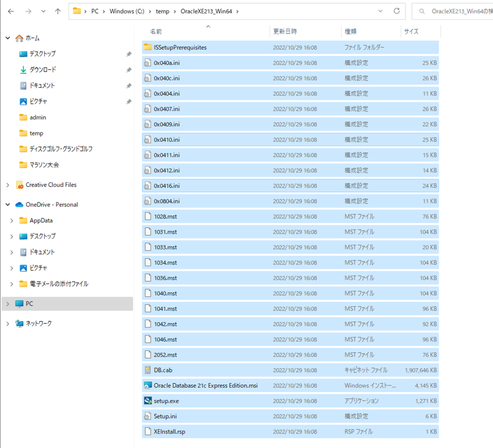The height and width of the screenshot is (448, 493).
Task: Expand the Network tree node
Action: [8, 324]
